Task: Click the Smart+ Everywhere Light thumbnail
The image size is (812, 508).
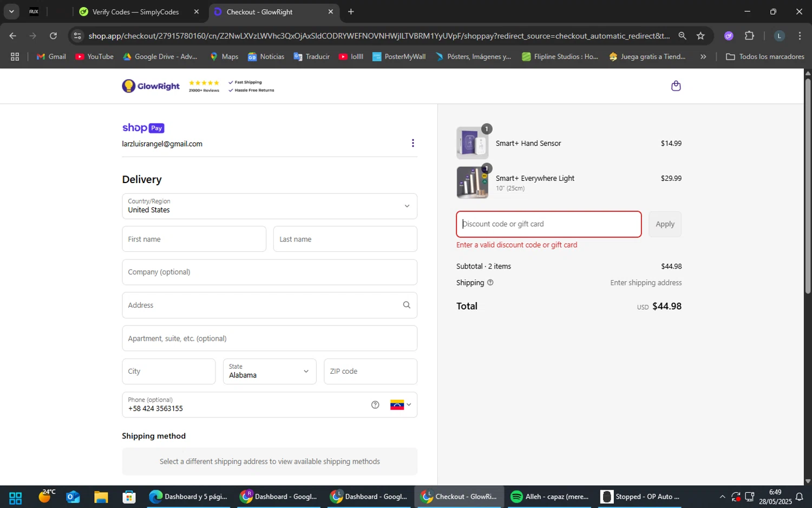Action: (472, 182)
